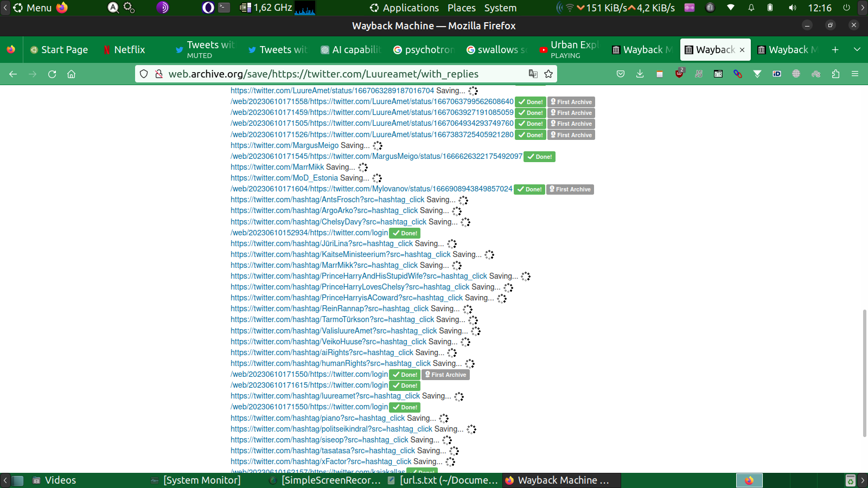Viewport: 868px width, 488px height.
Task: Open the Opera launcher in top panel
Action: tap(208, 8)
